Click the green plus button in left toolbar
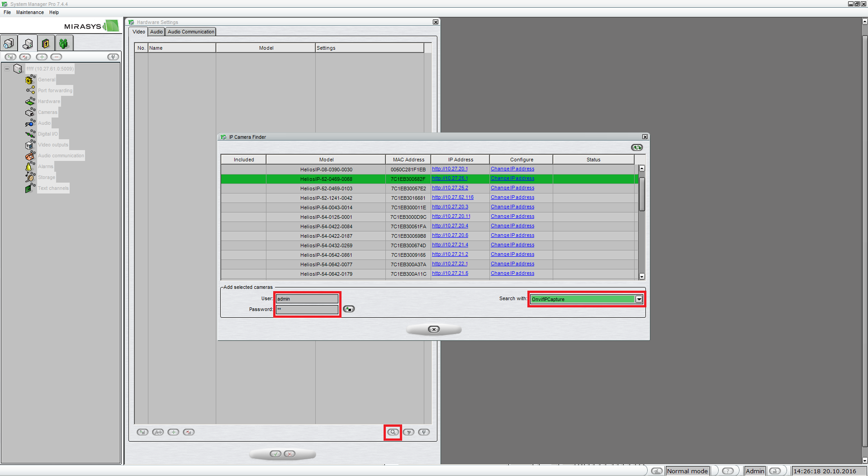Image resolution: width=868 pixels, height=476 pixels. [42, 57]
